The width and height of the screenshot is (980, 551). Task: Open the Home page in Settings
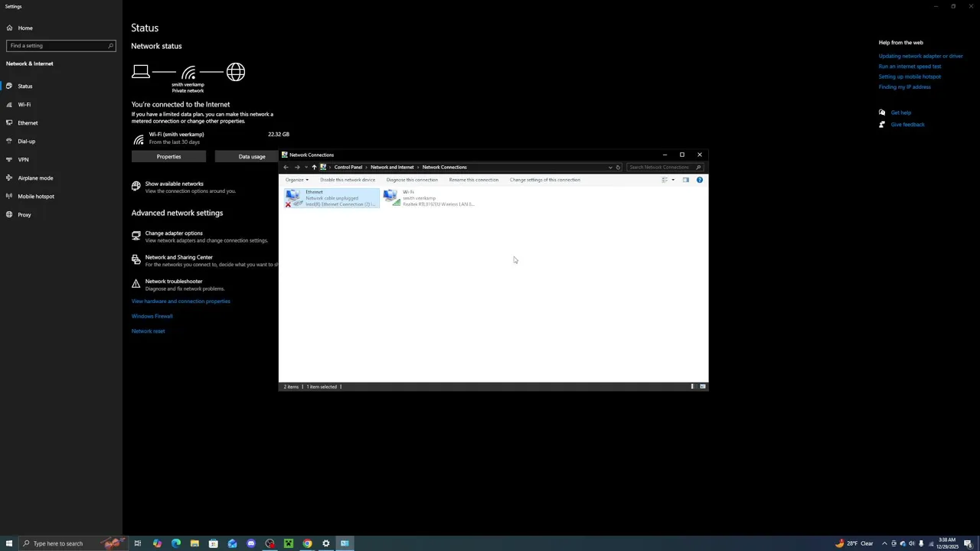[x=21, y=28]
